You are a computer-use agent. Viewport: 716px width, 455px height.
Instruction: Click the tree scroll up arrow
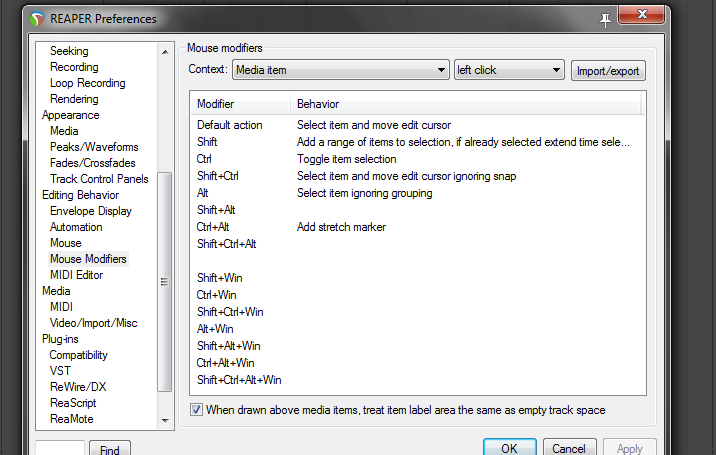(x=165, y=52)
